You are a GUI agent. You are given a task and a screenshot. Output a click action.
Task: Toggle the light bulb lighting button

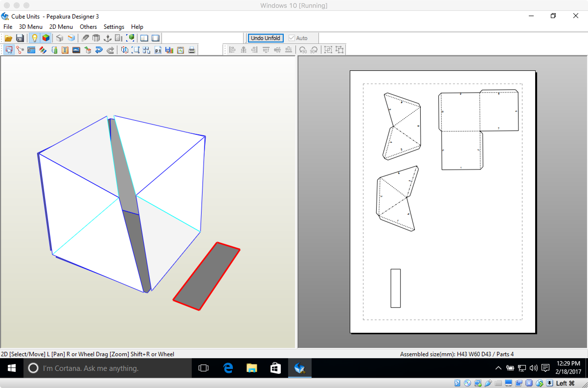click(35, 38)
